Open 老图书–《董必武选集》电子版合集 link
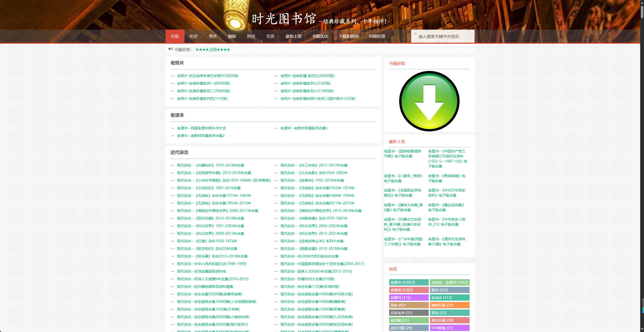This screenshot has width=644, height=332. [446, 207]
